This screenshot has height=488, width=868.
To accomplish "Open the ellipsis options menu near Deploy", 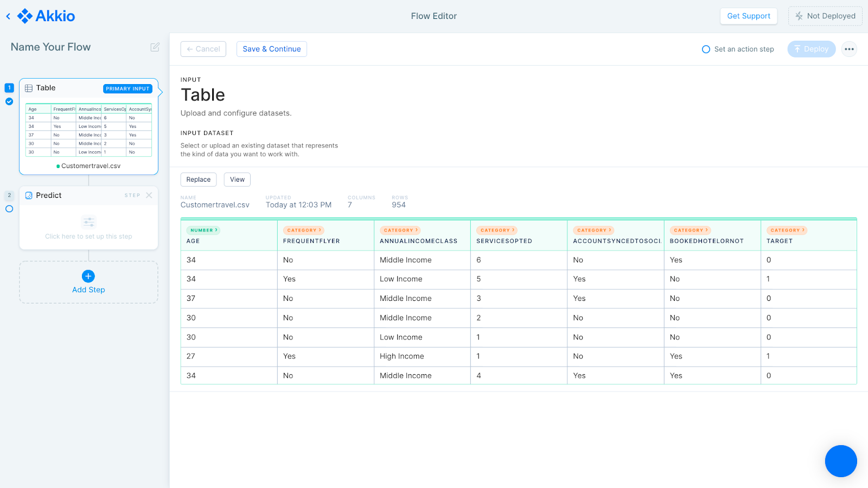I will pyautogui.click(x=848, y=49).
